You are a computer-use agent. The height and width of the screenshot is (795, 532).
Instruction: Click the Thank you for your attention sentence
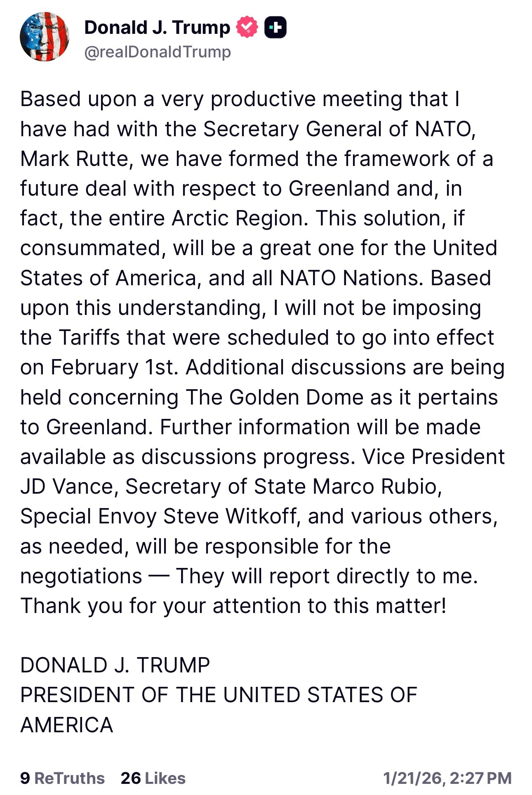[x=233, y=606]
